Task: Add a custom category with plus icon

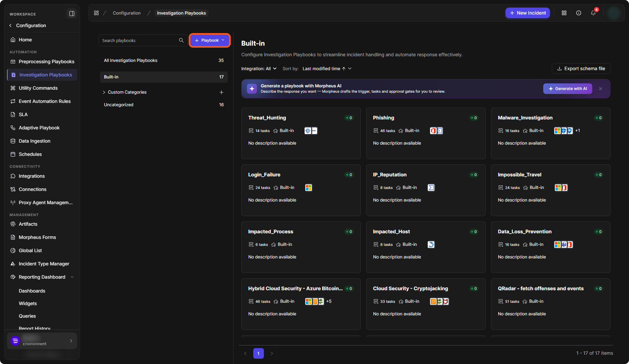Action: 221,92
